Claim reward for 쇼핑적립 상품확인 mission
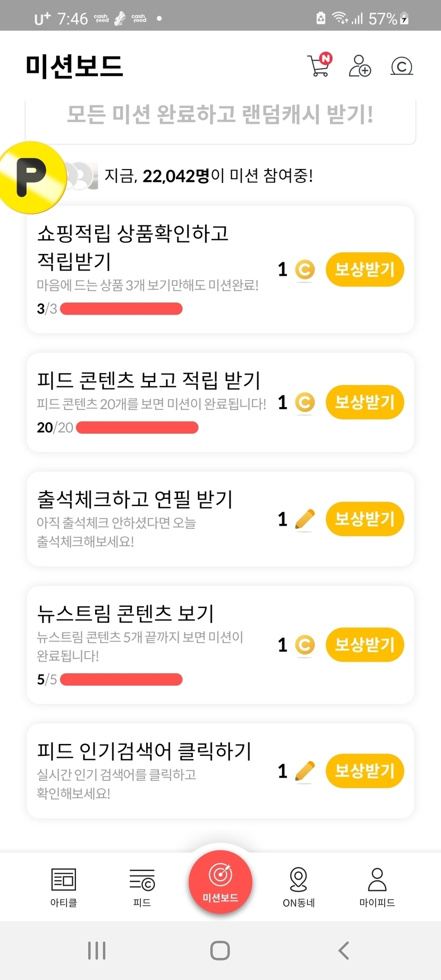The width and height of the screenshot is (441, 980). point(364,269)
